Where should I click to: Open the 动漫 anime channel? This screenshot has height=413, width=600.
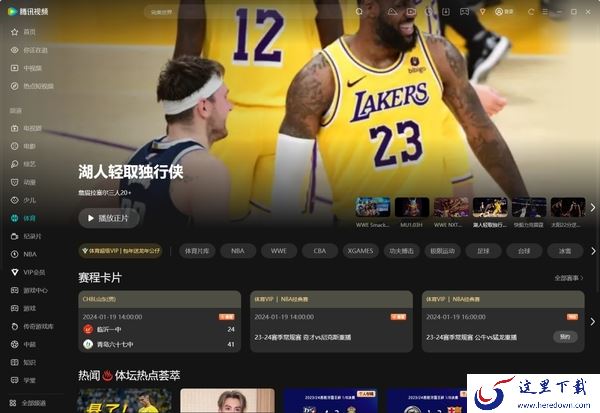[x=23, y=182]
